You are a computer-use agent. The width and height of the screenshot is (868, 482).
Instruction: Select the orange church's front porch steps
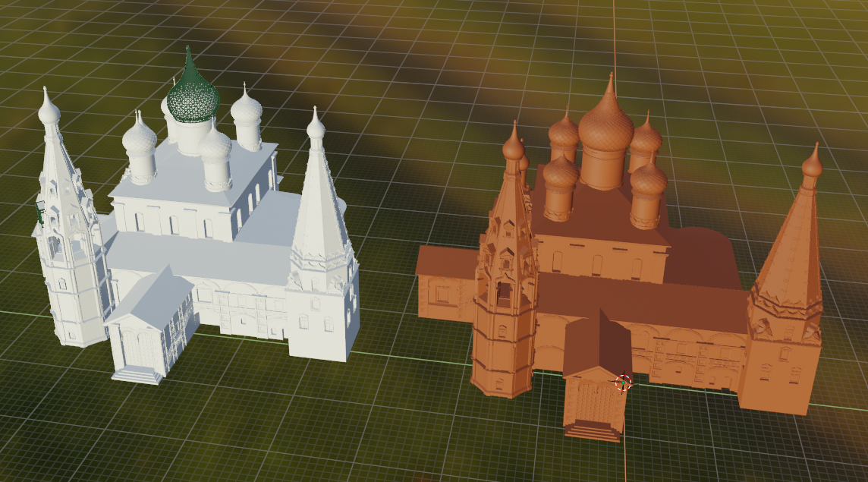(593, 430)
